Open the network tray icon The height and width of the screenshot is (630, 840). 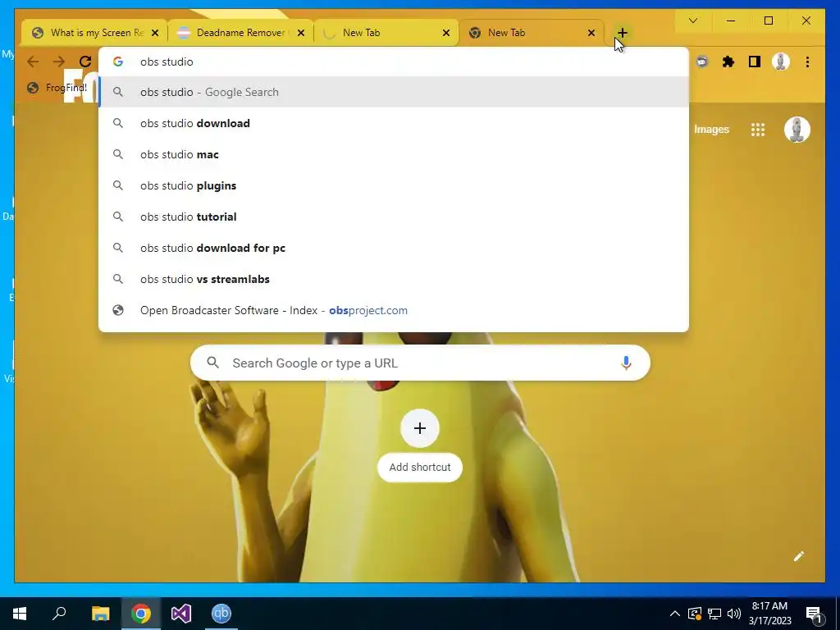[x=714, y=614]
